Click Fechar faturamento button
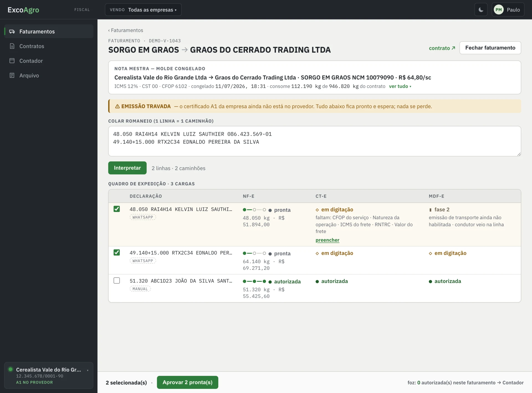Screen dimensions: 532x393 490,48
